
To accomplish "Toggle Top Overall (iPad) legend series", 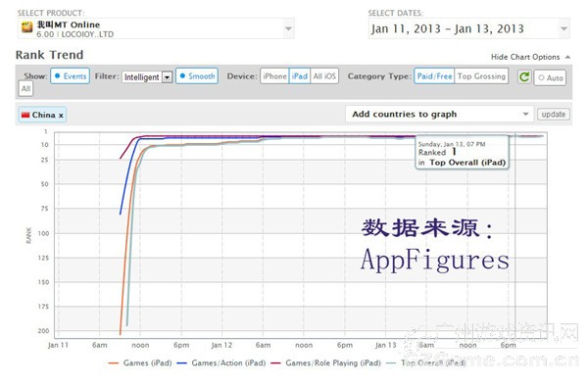I will (x=426, y=362).
